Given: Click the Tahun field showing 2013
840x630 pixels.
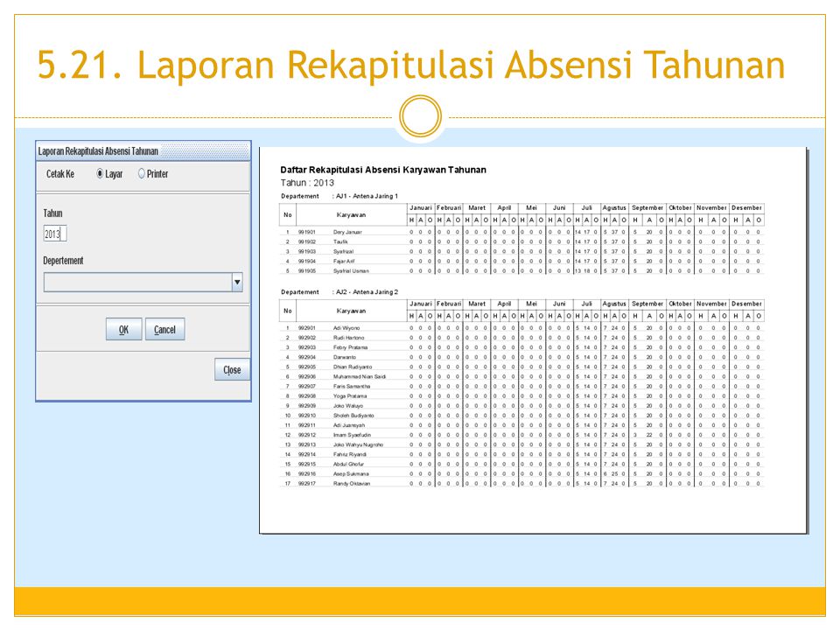Looking at the screenshot, I should click(x=54, y=234).
